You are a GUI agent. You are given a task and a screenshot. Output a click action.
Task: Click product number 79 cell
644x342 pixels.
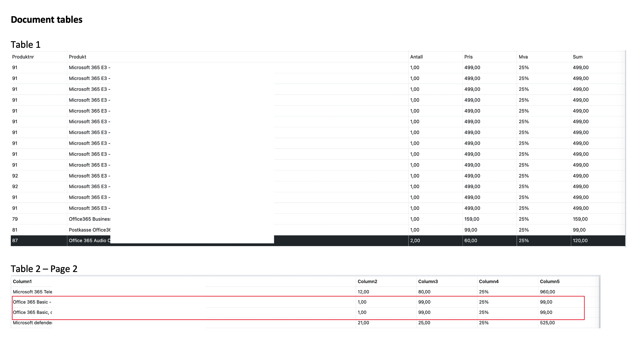tap(15, 219)
